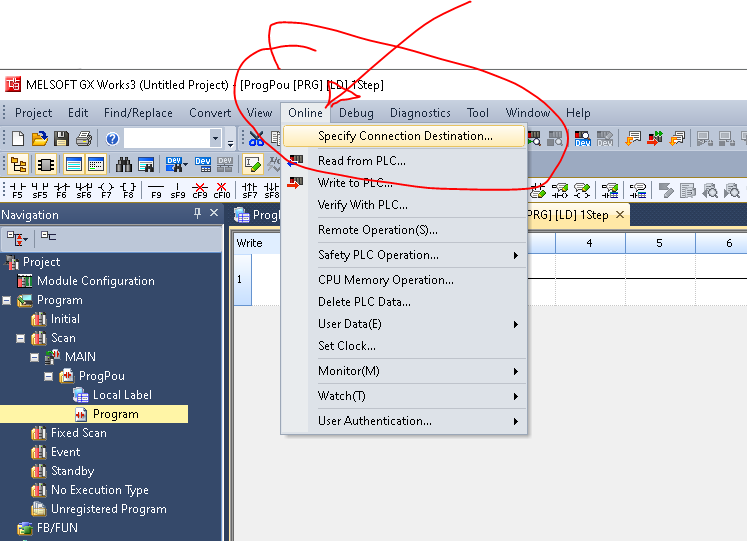Open the toolbar combo box dropdown arrow
Viewport: 747px width, 541px height.
click(215, 139)
